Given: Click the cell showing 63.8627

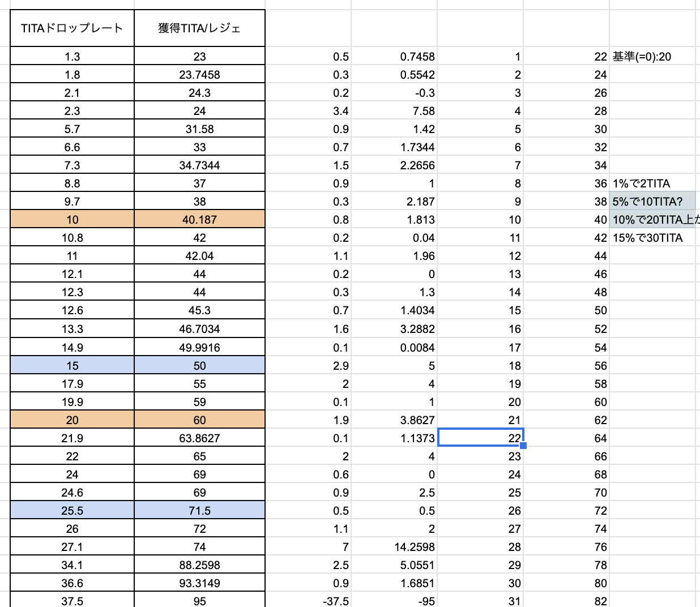Looking at the screenshot, I should pyautogui.click(x=200, y=438).
